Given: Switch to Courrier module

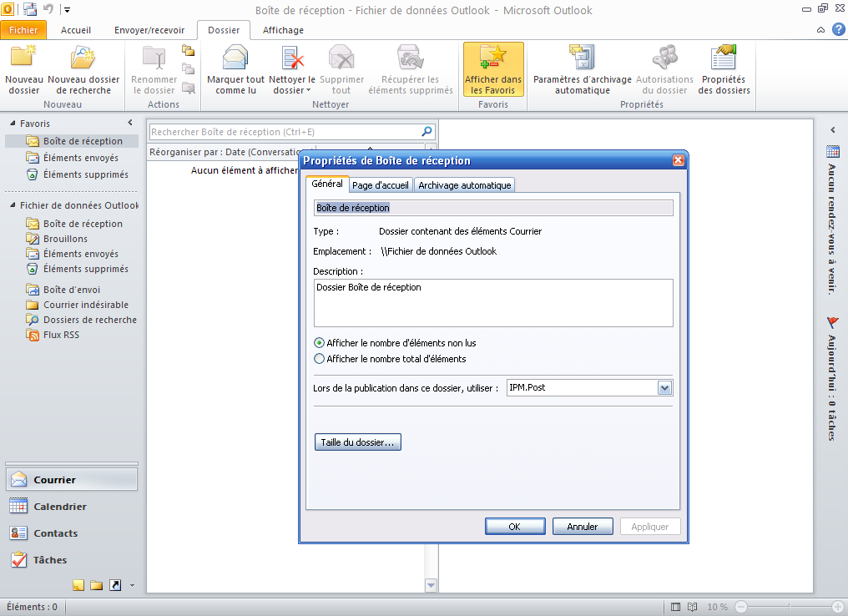Looking at the screenshot, I should coord(72,480).
